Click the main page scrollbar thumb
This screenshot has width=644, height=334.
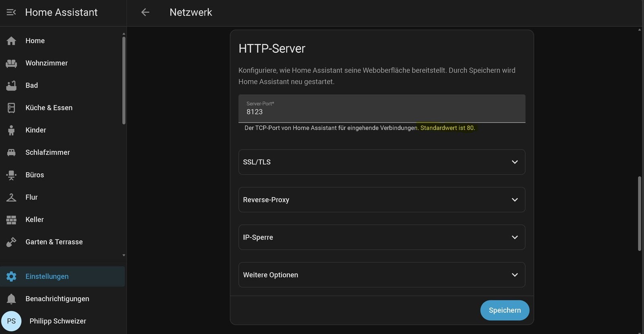pyautogui.click(x=640, y=214)
